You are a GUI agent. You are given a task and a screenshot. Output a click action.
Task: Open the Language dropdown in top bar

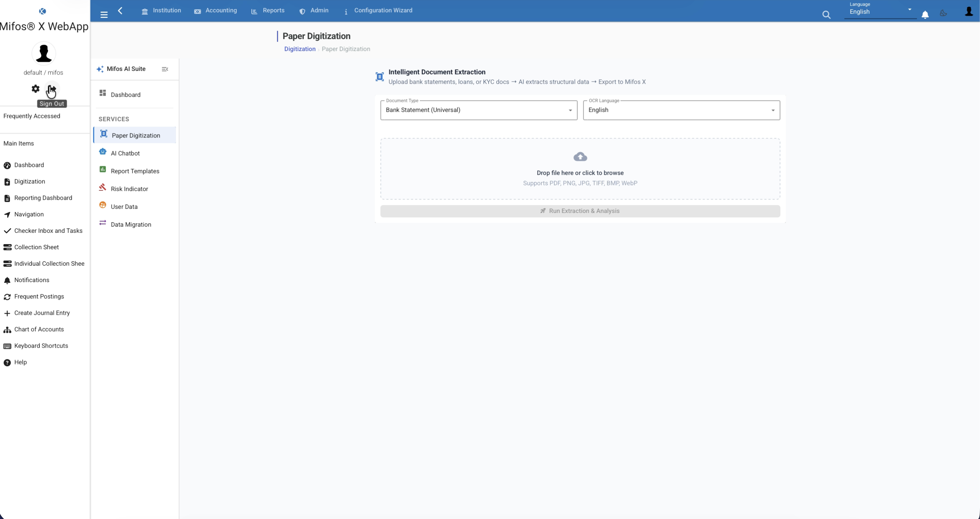880,10
